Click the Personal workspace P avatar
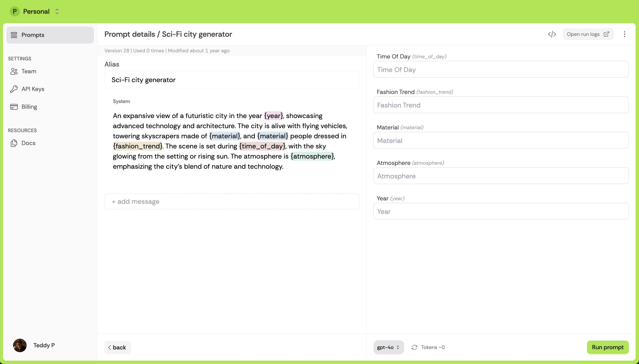 15,11
